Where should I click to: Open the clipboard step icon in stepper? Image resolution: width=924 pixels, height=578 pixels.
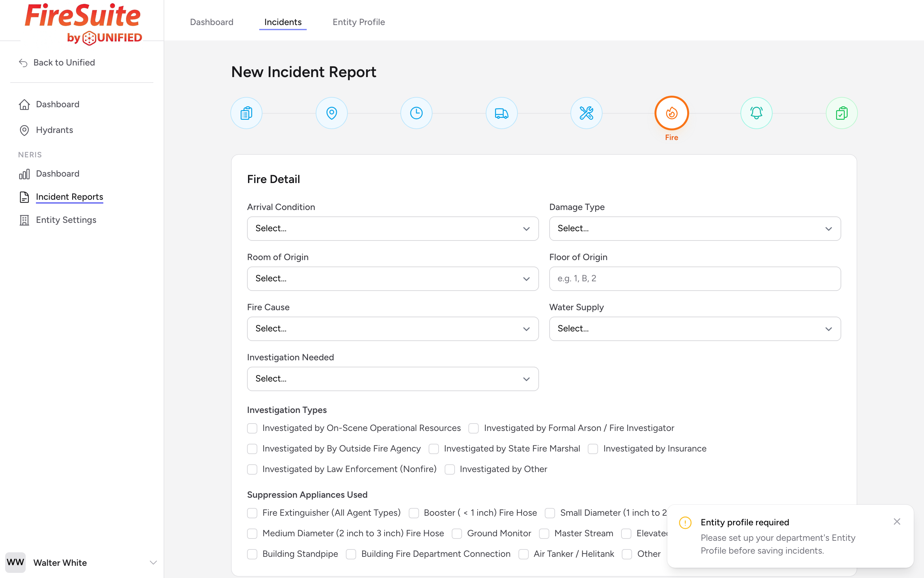246,113
